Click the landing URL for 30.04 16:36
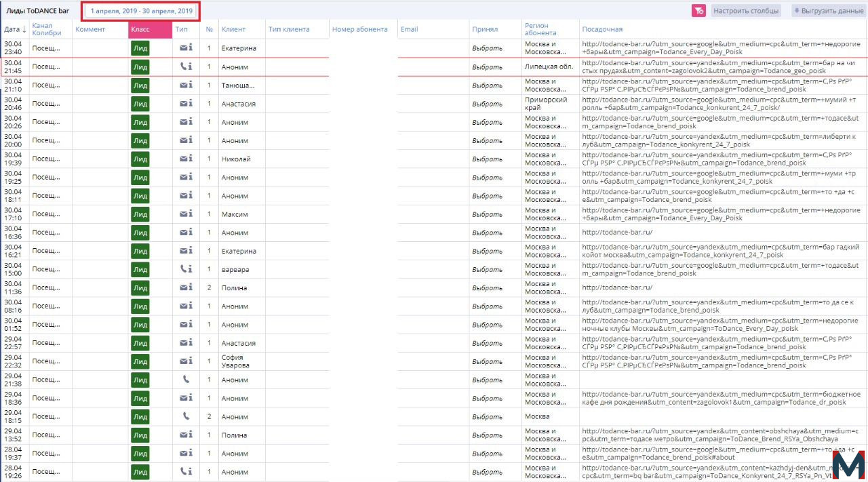This screenshot has width=868, height=482. coord(617,233)
